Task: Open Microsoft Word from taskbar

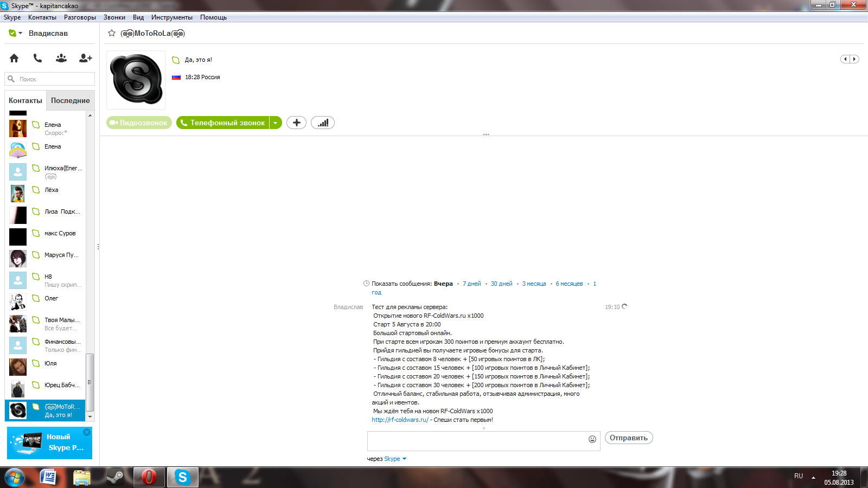Action: (49, 477)
